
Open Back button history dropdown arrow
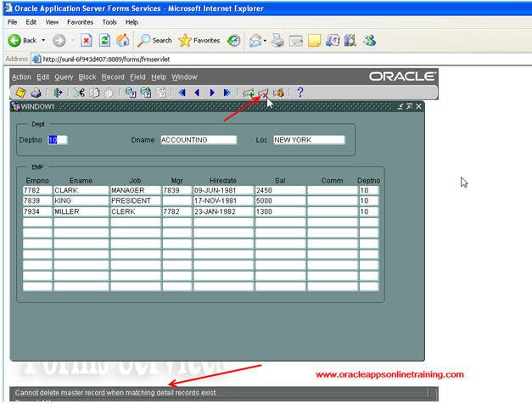43,41
